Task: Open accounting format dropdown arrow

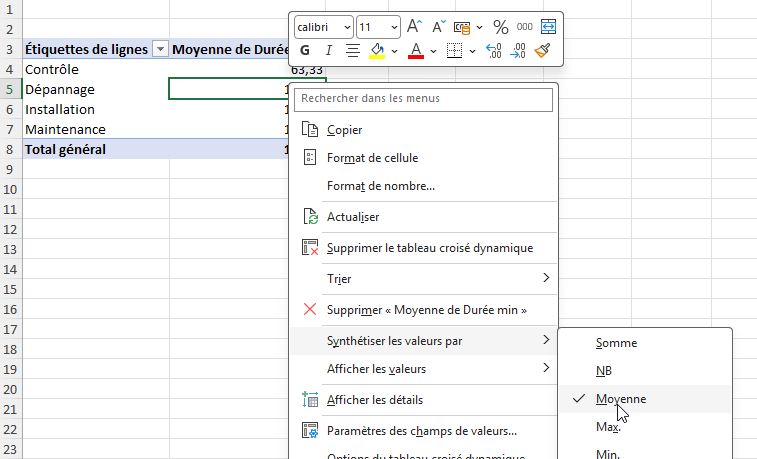Action: [479, 28]
